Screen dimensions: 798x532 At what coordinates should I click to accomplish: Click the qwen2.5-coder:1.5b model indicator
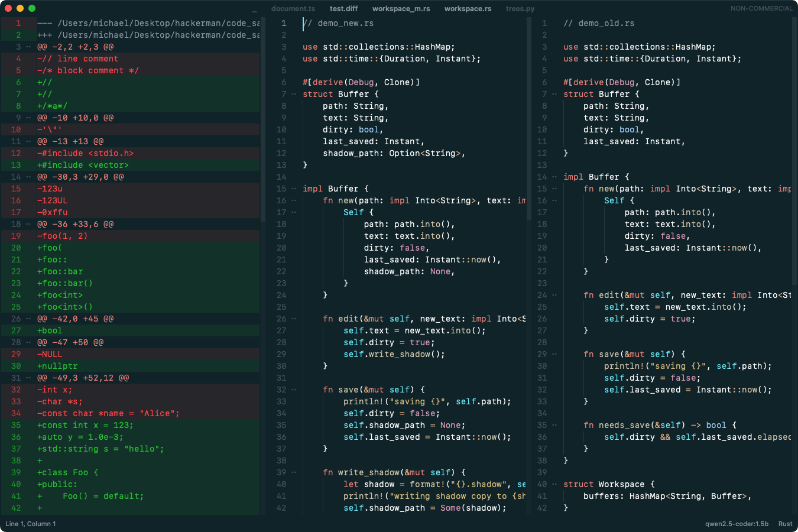[x=737, y=524]
